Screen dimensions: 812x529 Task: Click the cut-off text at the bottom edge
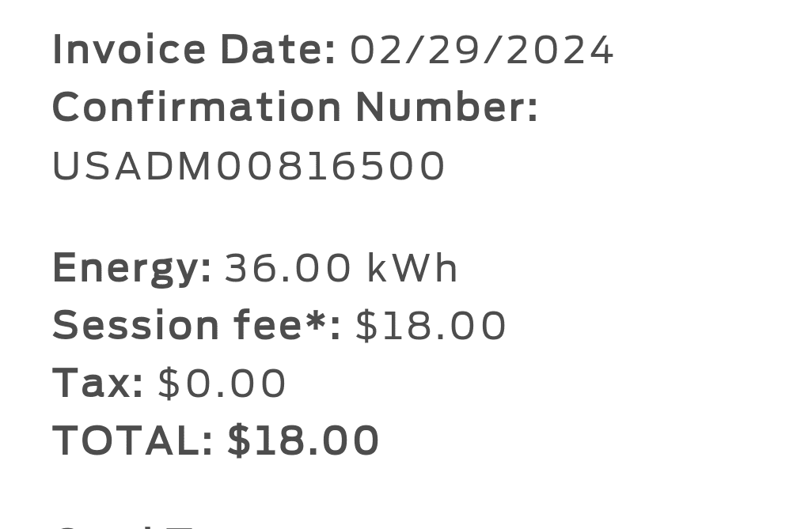pos(127,525)
